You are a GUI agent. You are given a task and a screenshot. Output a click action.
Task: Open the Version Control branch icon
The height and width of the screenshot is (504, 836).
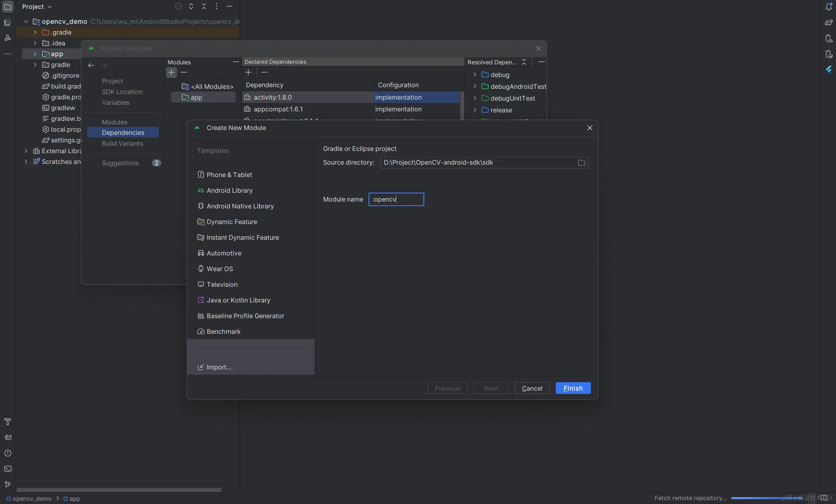pos(8,484)
